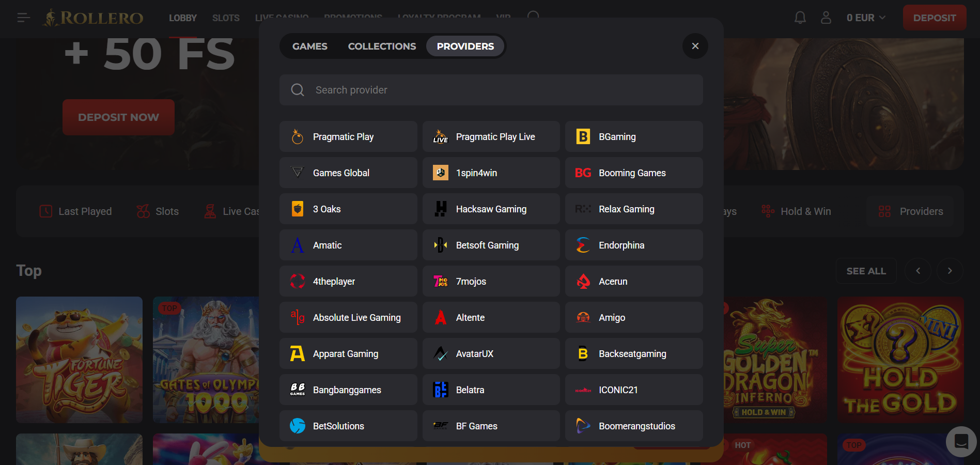Click the Acerun logo icon

point(583,281)
